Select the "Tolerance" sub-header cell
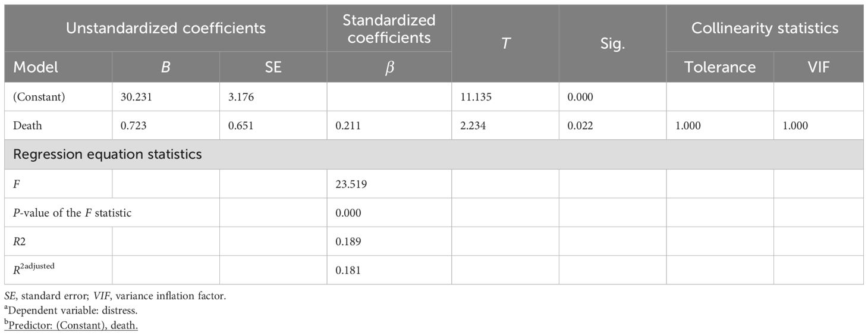This screenshot has width=868, height=335. [719, 67]
